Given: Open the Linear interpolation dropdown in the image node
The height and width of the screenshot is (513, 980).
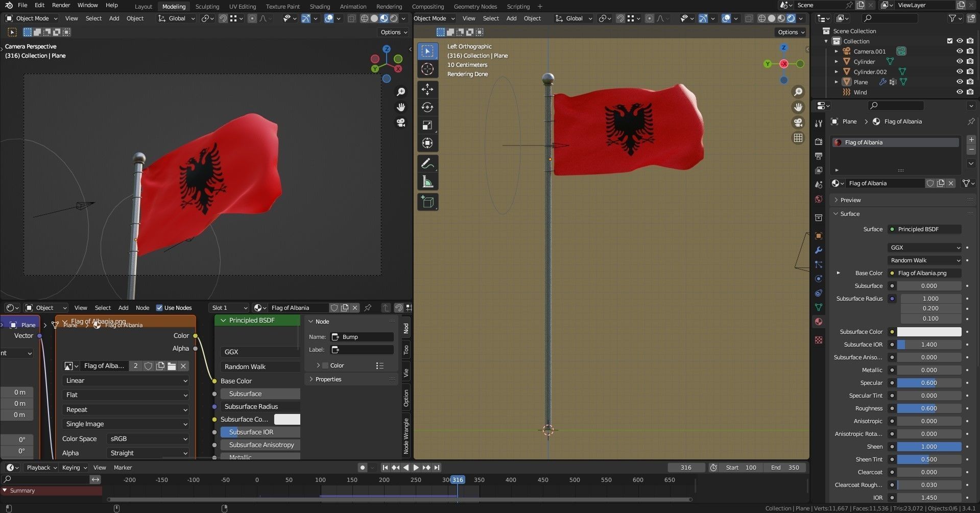Looking at the screenshot, I should [x=126, y=381].
